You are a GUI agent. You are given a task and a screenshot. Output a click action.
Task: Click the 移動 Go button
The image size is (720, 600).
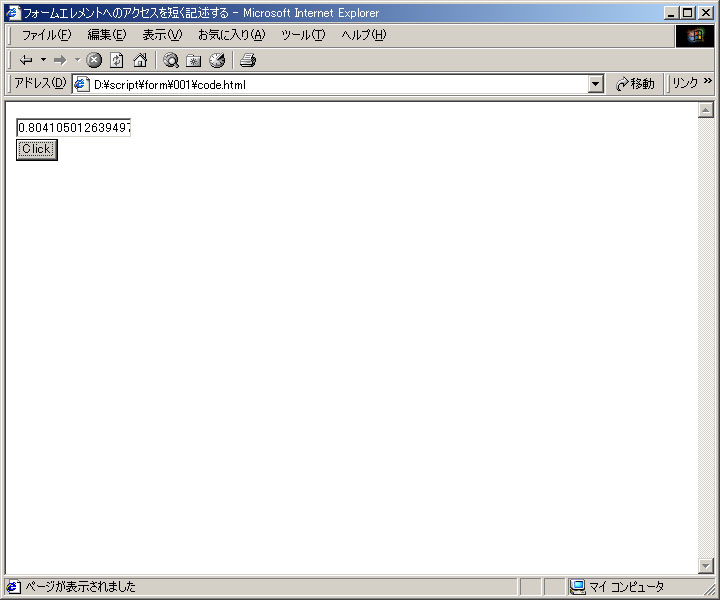[636, 84]
